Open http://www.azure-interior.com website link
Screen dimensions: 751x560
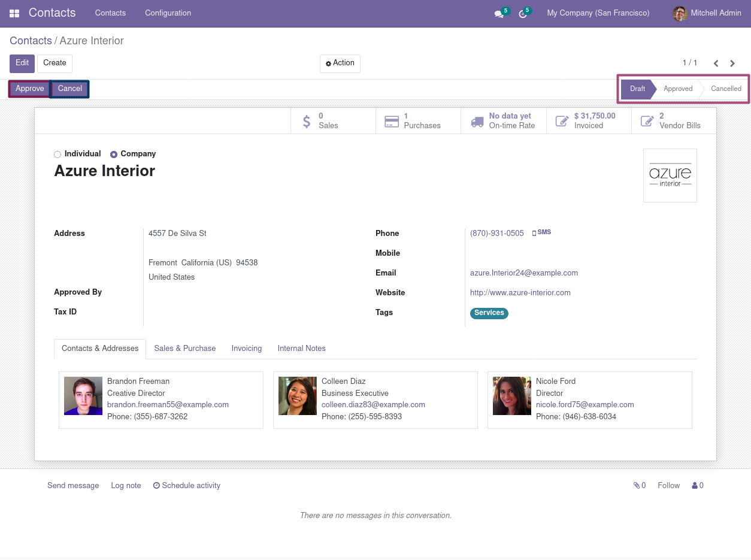pos(520,293)
